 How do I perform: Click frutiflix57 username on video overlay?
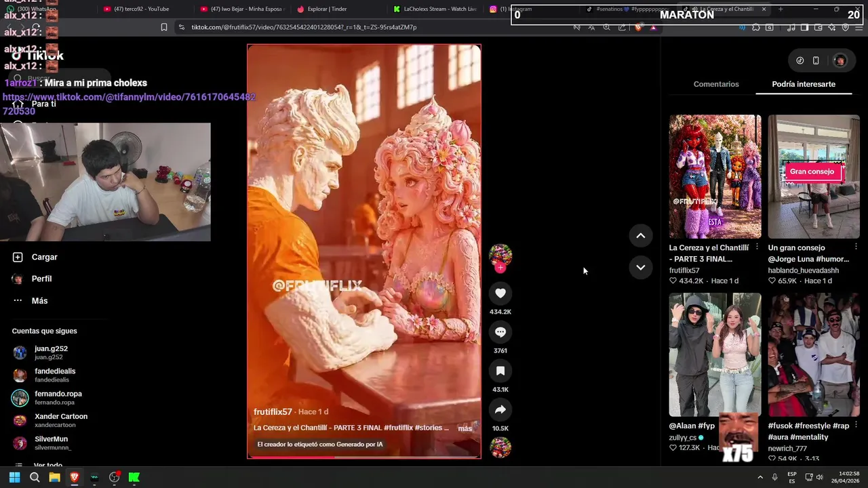click(x=273, y=411)
